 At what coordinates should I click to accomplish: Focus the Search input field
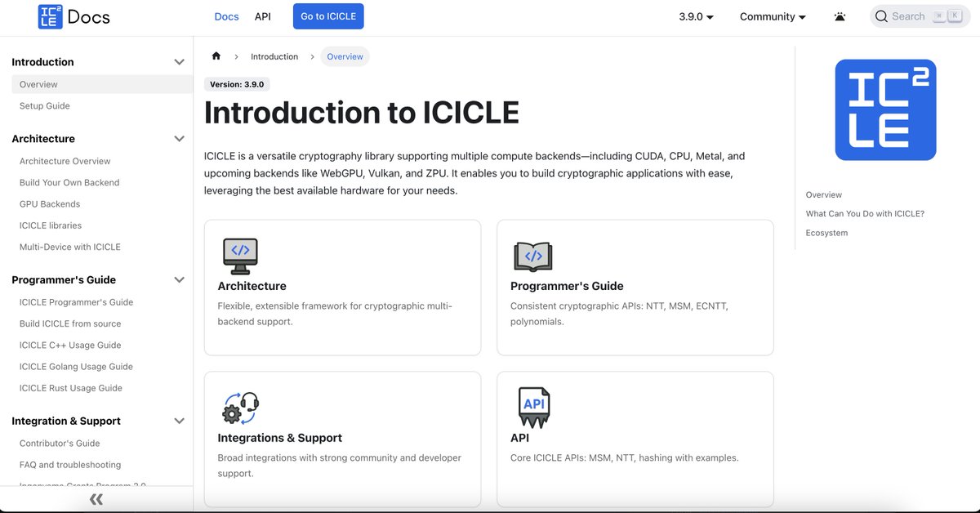click(x=920, y=16)
